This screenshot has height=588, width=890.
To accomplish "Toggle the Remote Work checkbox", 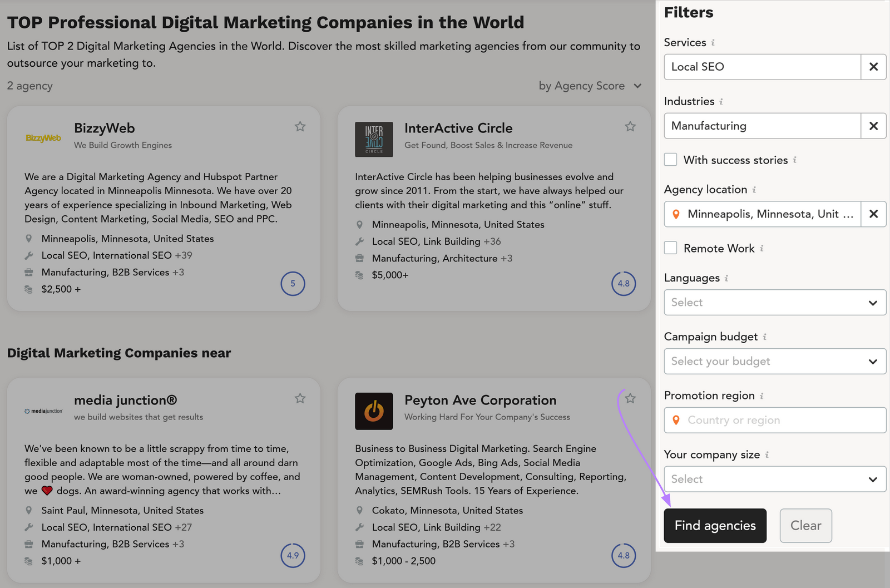I will tap(670, 248).
